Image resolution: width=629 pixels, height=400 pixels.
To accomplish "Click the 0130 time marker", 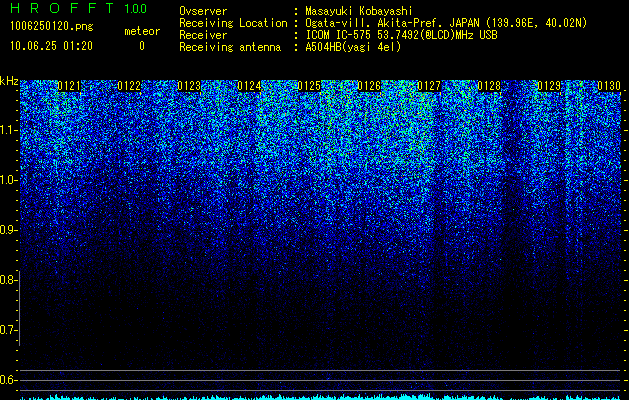I will (609, 86).
